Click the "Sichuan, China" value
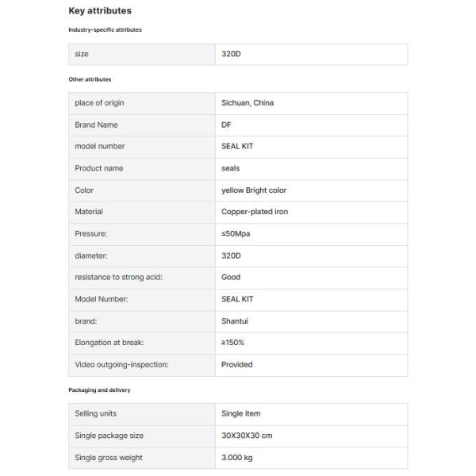Image resolution: width=476 pixels, height=476 pixels. point(248,103)
